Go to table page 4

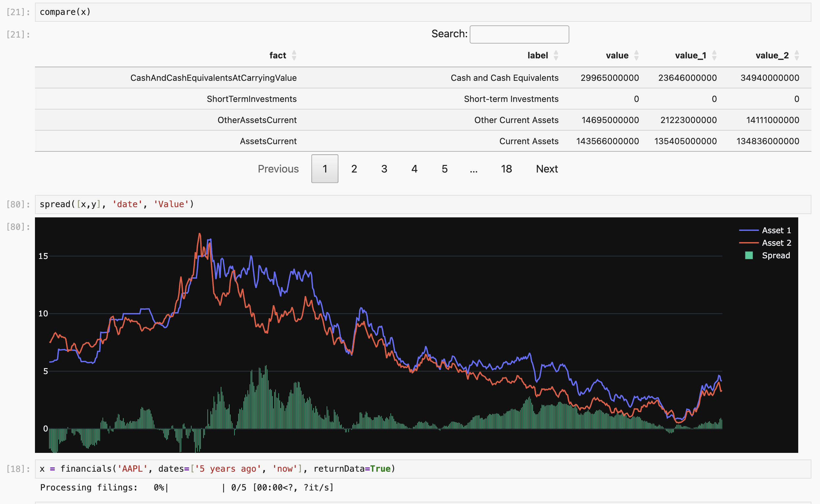tap(414, 169)
